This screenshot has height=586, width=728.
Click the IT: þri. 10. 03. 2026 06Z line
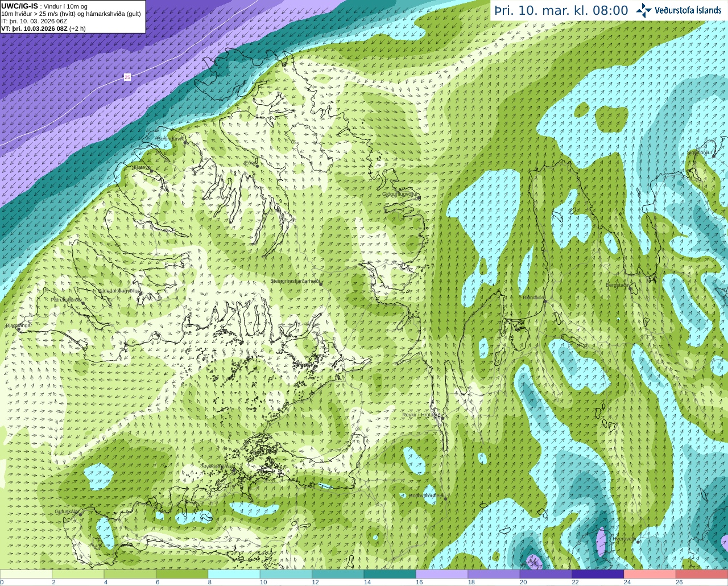pyautogui.click(x=34, y=21)
